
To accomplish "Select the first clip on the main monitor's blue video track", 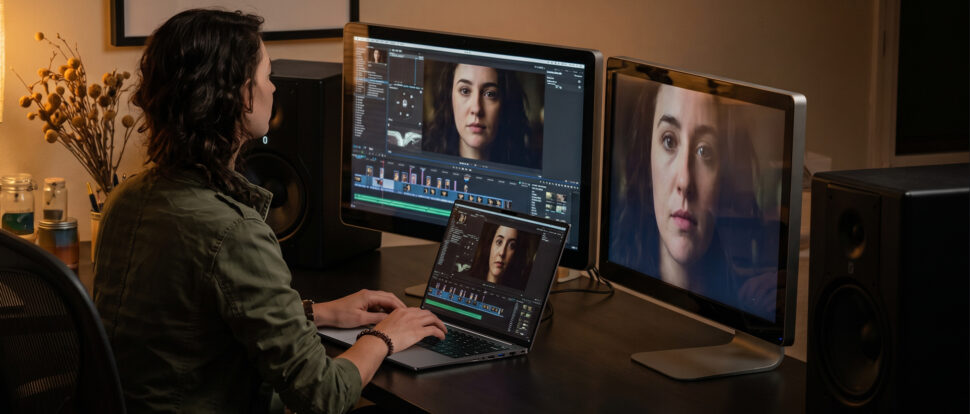I will pyautogui.click(x=358, y=179).
